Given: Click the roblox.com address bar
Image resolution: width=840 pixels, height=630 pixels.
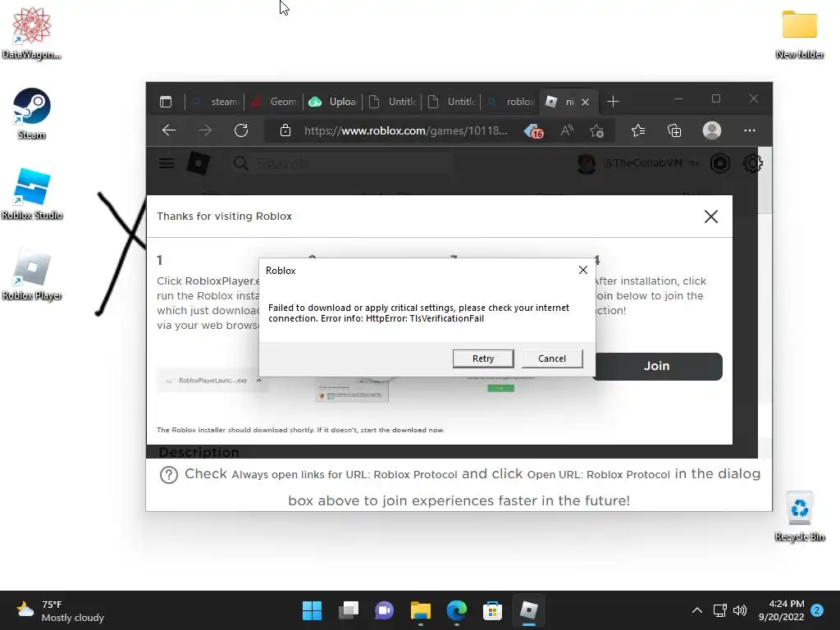Looking at the screenshot, I should pos(405,130).
